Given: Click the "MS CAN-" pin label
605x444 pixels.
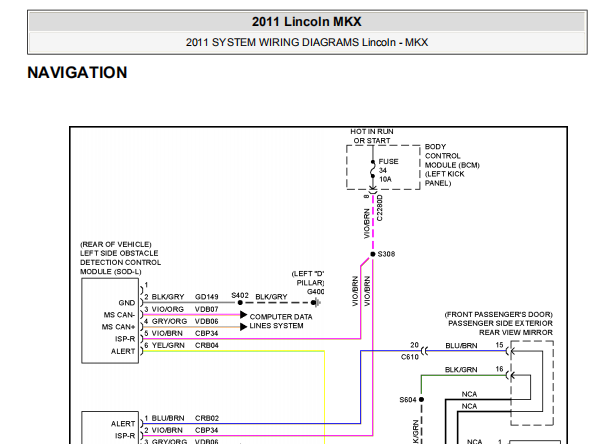Looking at the screenshot, I should pos(119,315).
